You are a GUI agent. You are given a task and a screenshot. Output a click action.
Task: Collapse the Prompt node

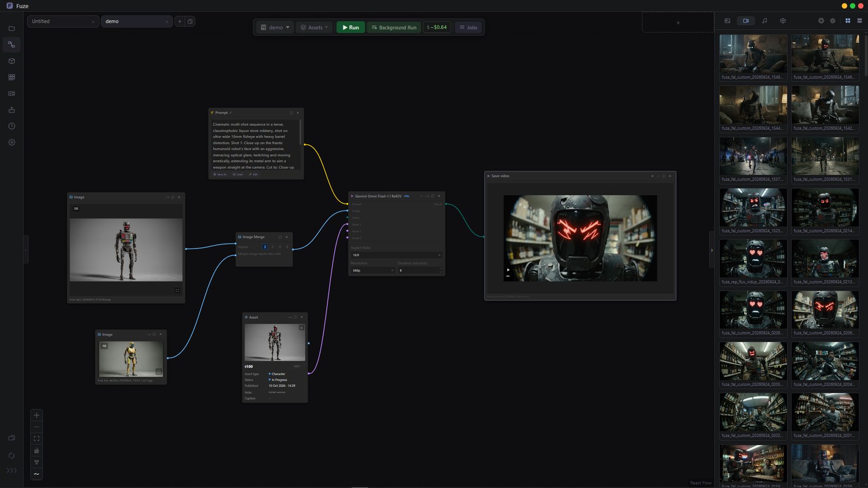tap(297, 113)
